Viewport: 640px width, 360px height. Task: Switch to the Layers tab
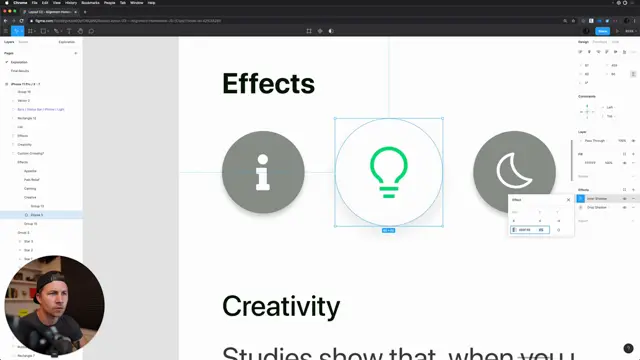(x=9, y=42)
